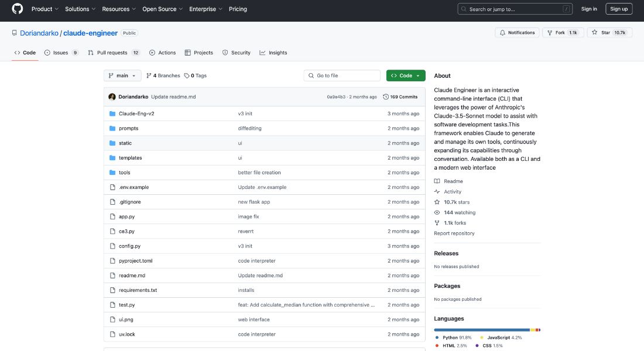Select the branches icon showing 4 Branches
This screenshot has width=644, height=351.
click(x=150, y=75)
